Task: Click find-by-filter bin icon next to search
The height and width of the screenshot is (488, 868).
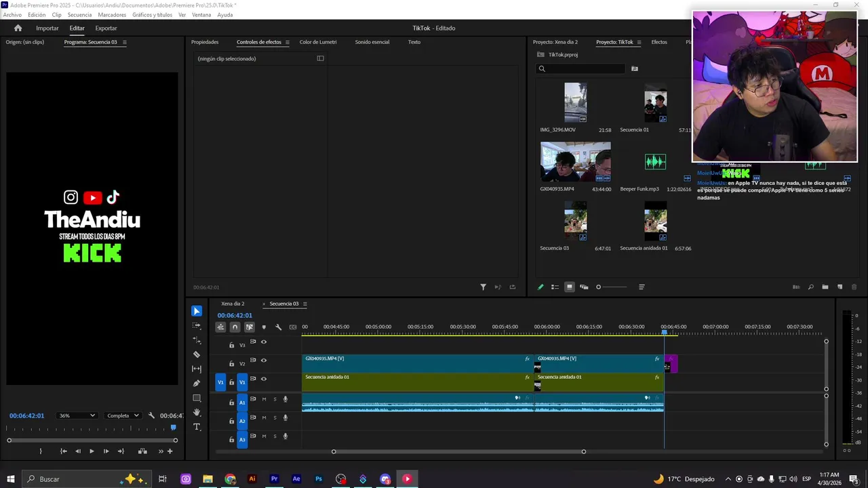Action: (x=635, y=68)
